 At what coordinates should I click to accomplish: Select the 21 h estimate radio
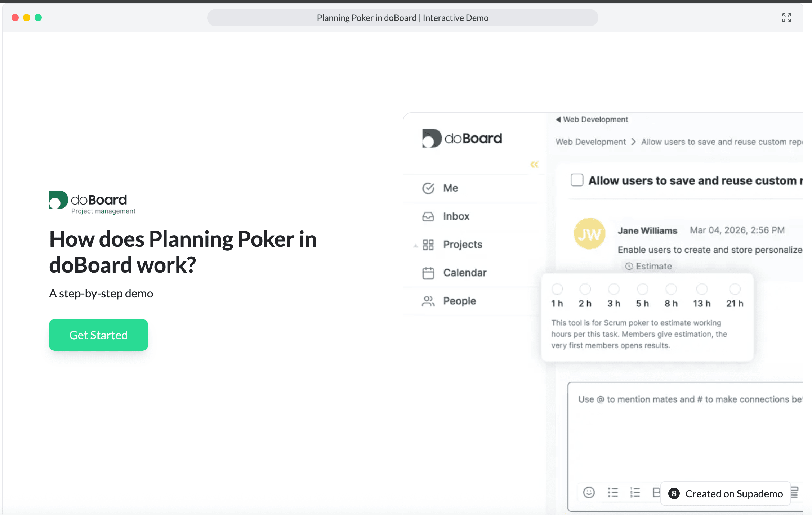click(x=735, y=289)
